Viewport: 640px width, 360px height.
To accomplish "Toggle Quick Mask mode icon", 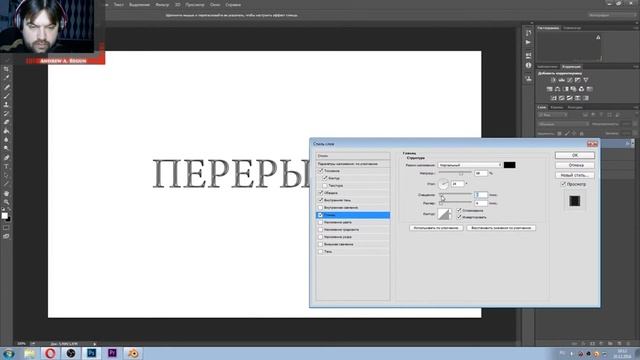I will point(6,228).
